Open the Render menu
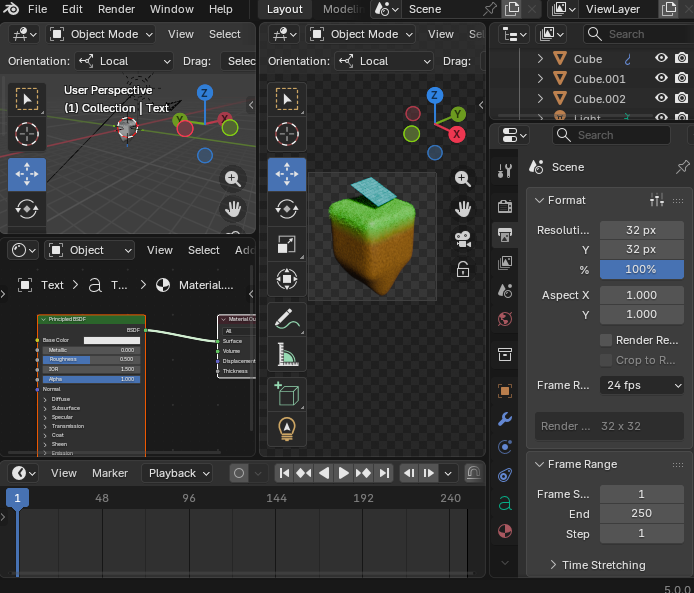The width and height of the screenshot is (694, 593). (116, 9)
